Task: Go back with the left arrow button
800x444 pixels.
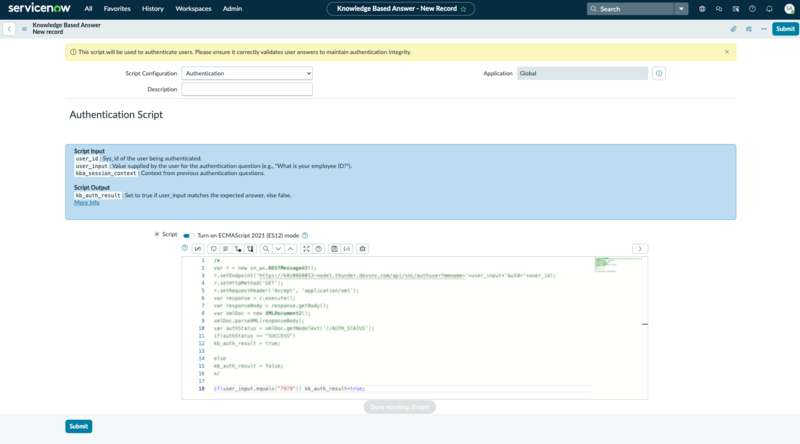Action: click(x=9, y=29)
